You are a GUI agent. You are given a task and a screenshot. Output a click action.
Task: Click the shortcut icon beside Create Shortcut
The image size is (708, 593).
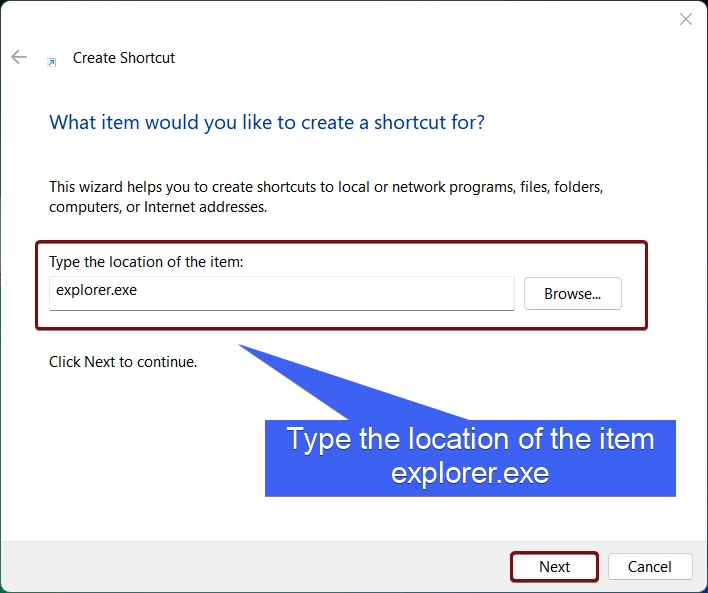pyautogui.click(x=52, y=62)
